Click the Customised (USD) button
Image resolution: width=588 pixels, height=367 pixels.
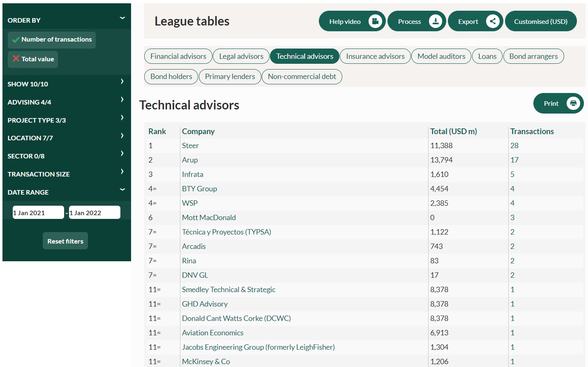click(541, 21)
